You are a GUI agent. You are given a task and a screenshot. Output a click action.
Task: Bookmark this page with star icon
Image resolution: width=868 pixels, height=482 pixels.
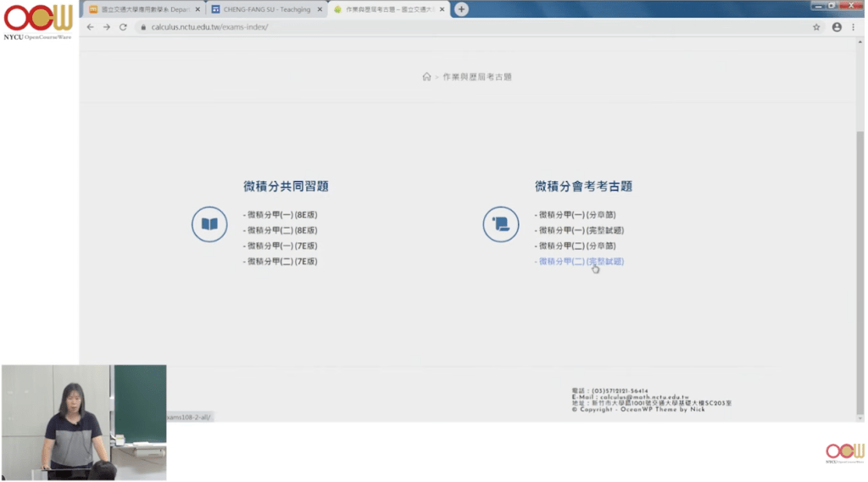point(816,27)
